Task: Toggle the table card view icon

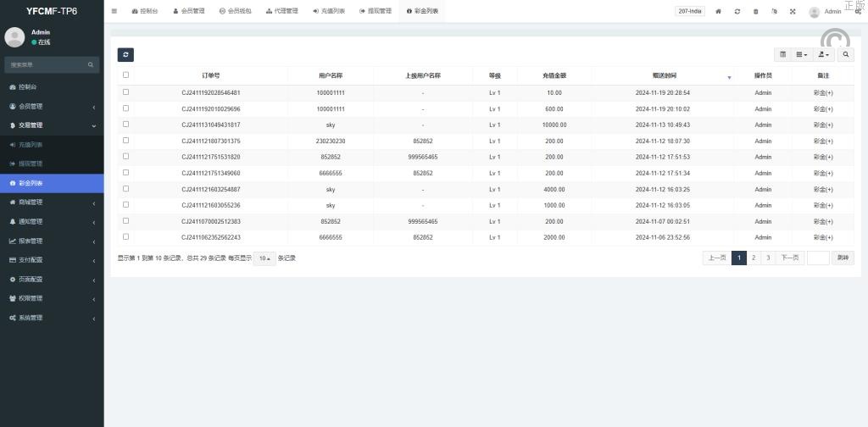Action: click(x=782, y=54)
